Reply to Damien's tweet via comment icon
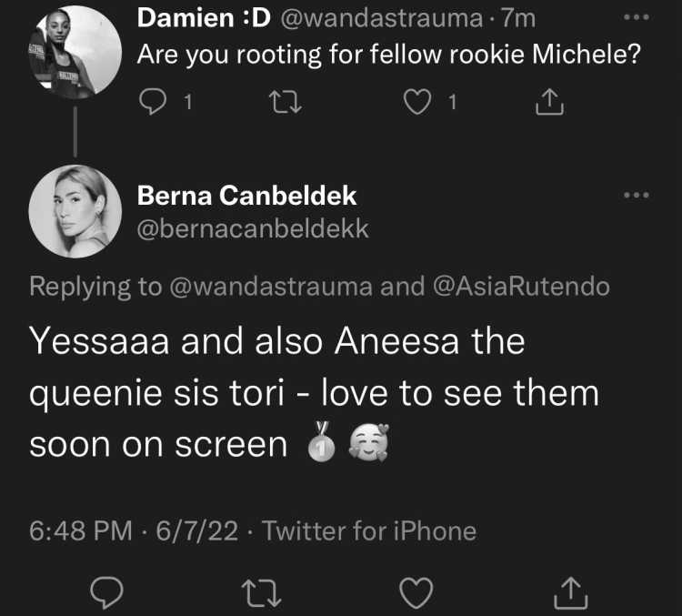682x616 pixels. pyautogui.click(x=152, y=101)
